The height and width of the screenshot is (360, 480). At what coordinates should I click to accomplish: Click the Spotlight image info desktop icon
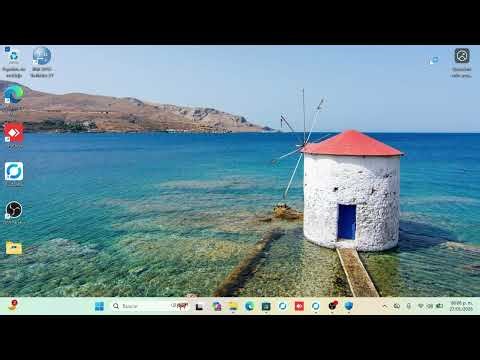462,62
